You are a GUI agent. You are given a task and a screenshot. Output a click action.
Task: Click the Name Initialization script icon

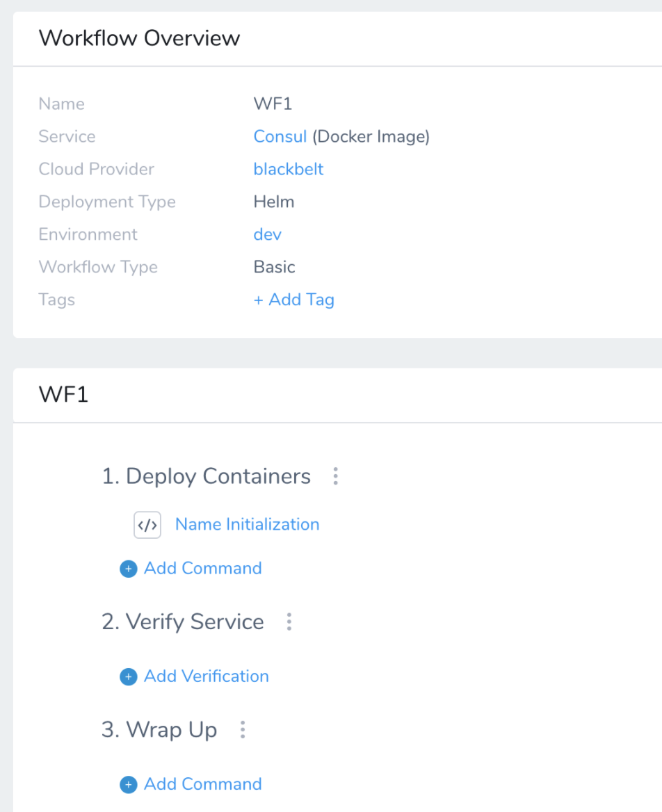tap(147, 525)
